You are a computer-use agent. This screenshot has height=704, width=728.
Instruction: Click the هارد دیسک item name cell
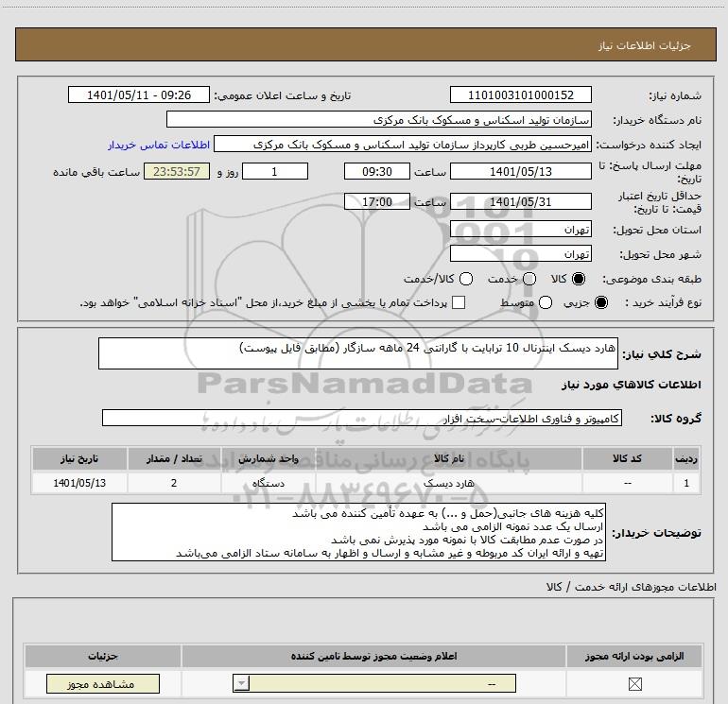point(448,483)
